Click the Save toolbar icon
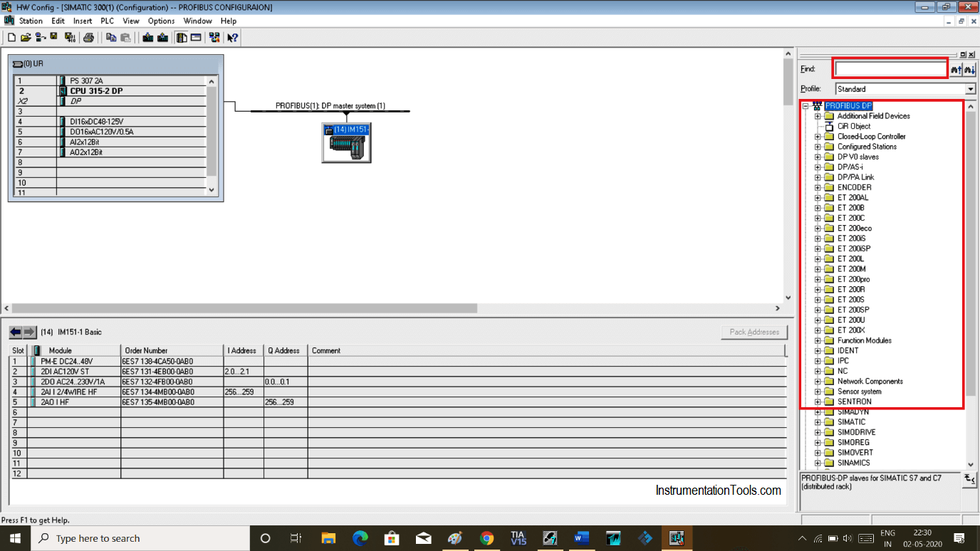Viewport: 980px width, 551px height. pyautogui.click(x=53, y=37)
